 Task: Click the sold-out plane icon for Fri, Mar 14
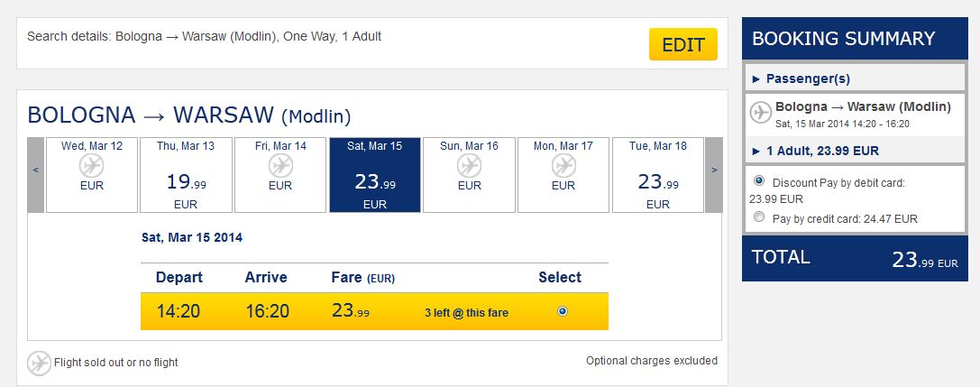[x=280, y=166]
